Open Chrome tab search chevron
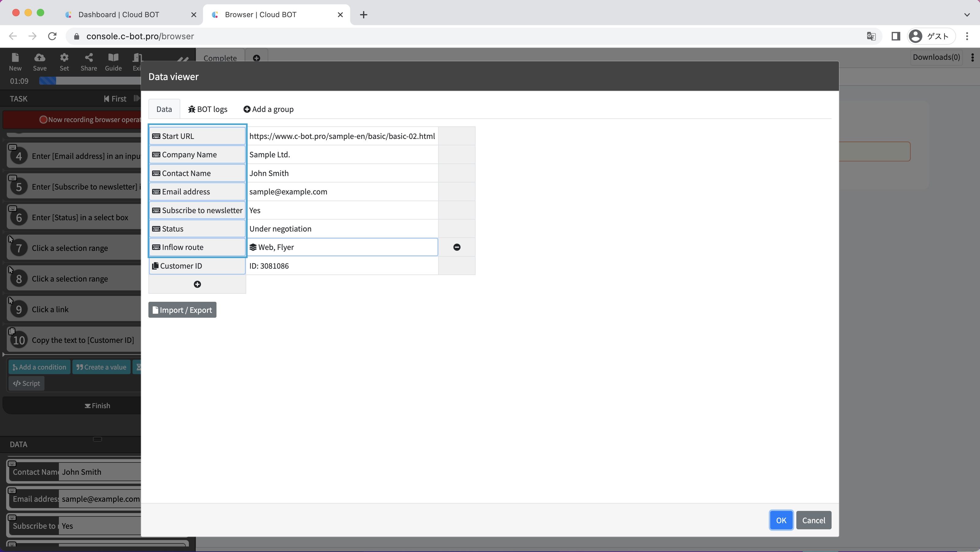This screenshot has width=980, height=552. [x=967, y=15]
